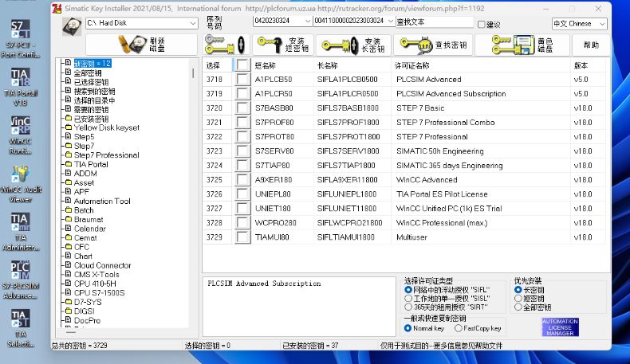Open TIA Portal V18 desktop shortcut
The image size is (630, 364).
tap(20, 87)
